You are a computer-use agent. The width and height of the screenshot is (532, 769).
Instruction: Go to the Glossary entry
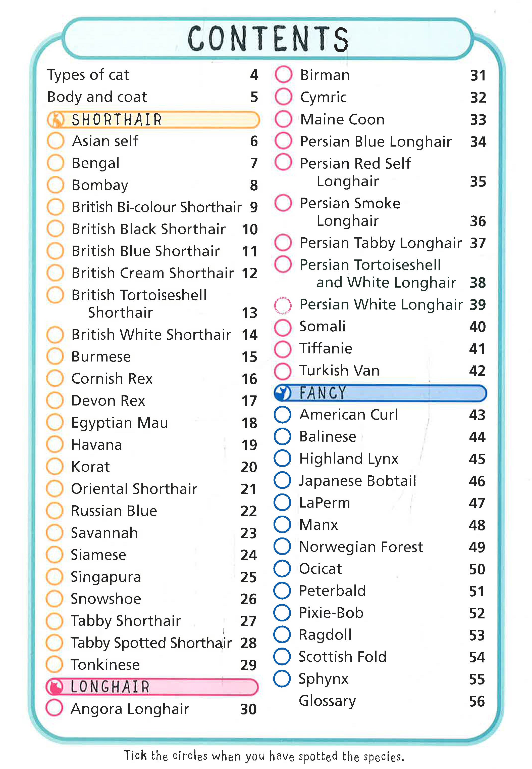[x=327, y=701]
